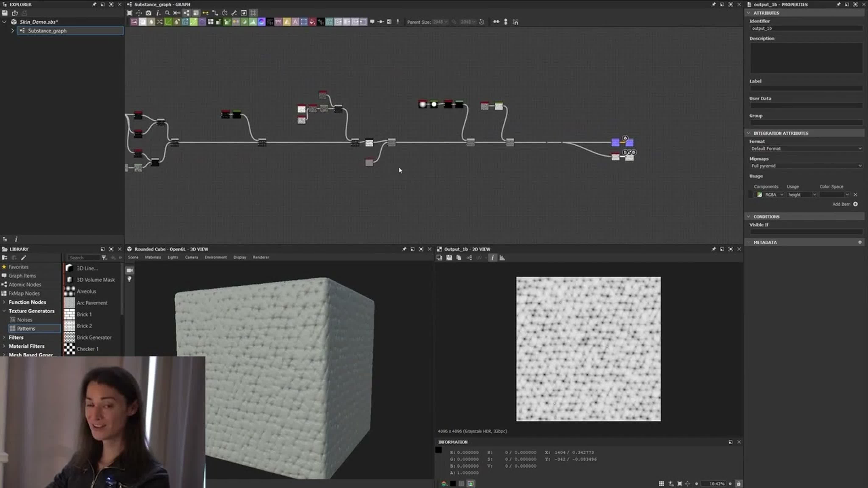Click the sampled color swatch in Information panel
The image size is (868, 488).
438,450
